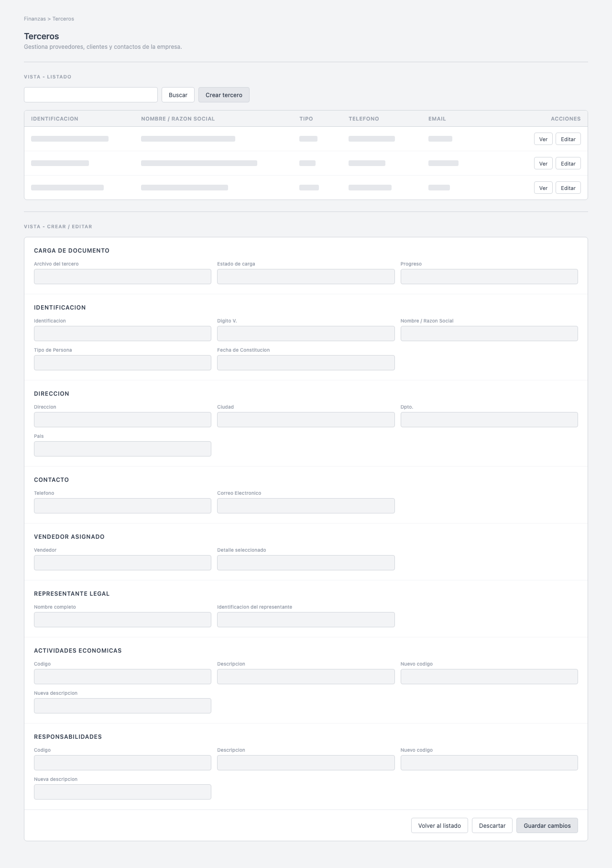Click the Progreso field under Carga de Documento
The height and width of the screenshot is (868, 612).
point(489,277)
